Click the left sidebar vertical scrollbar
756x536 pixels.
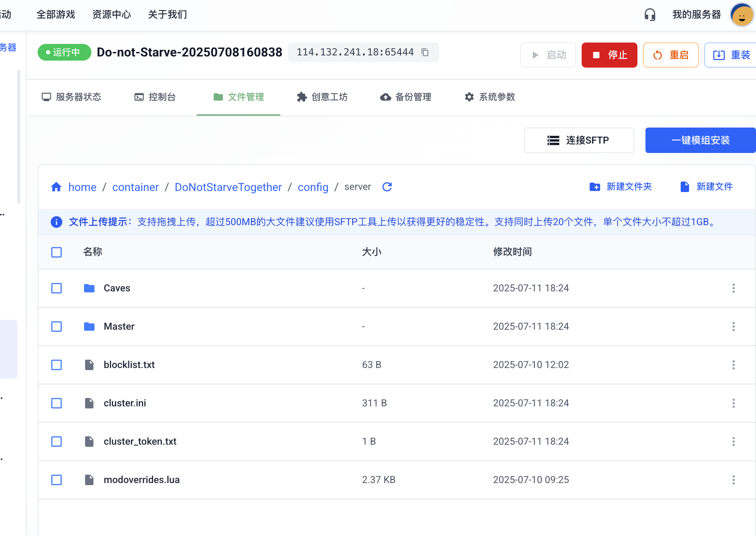[x=19, y=136]
